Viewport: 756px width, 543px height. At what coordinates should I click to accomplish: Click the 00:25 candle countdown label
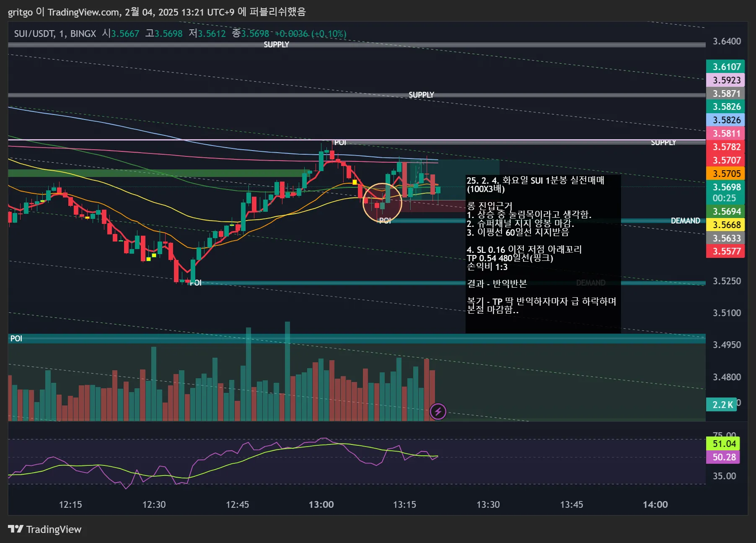[724, 198]
